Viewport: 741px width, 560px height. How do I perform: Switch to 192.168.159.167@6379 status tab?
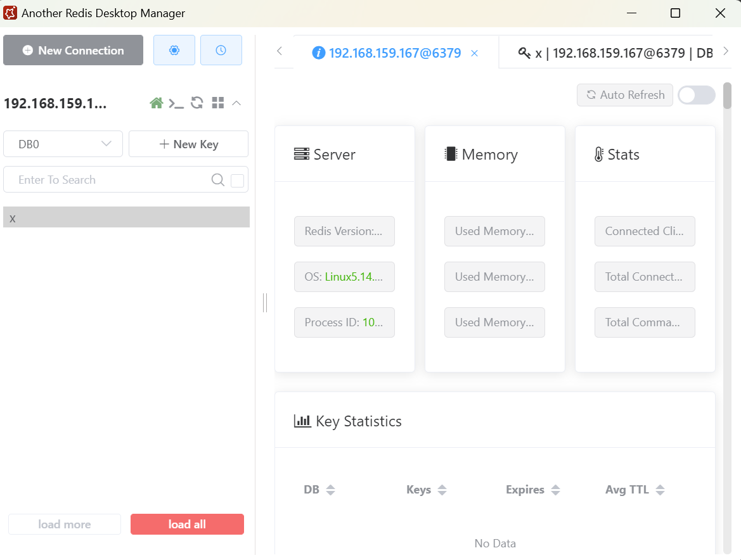pyautogui.click(x=395, y=53)
